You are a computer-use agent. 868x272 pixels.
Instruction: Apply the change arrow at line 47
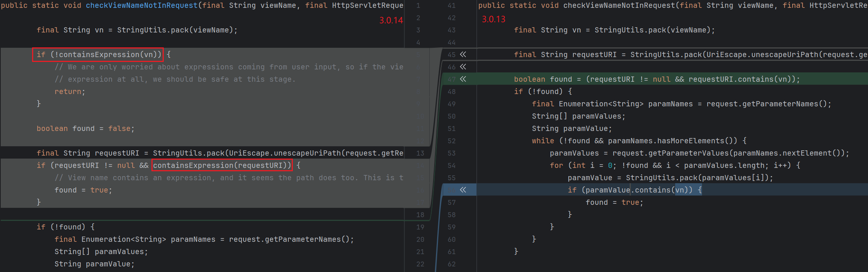pos(463,79)
